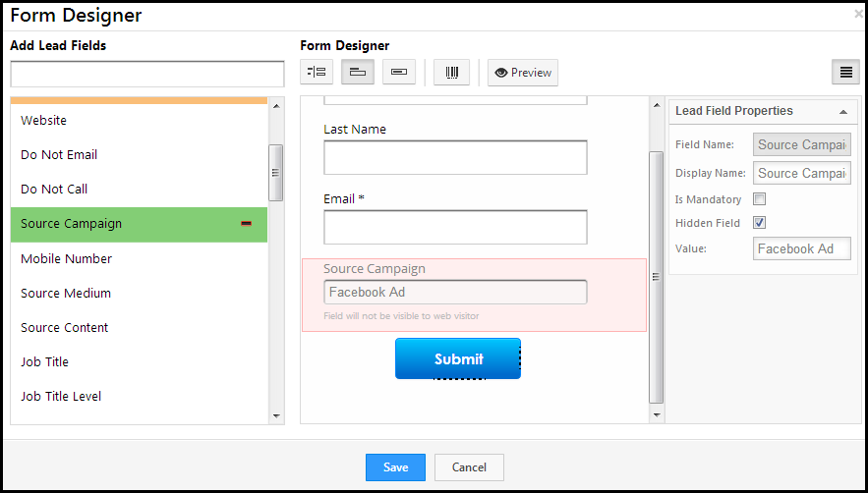Toggle the properties panel hamburger icon

point(844,73)
